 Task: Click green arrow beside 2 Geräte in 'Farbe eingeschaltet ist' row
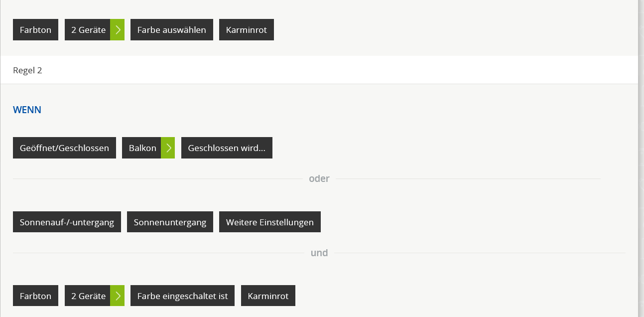point(118,296)
